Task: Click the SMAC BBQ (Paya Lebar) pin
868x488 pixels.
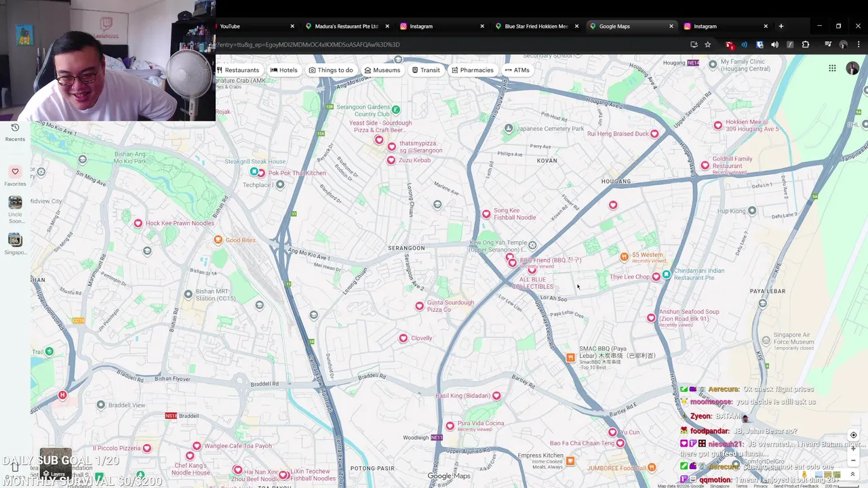Action: tap(570, 357)
